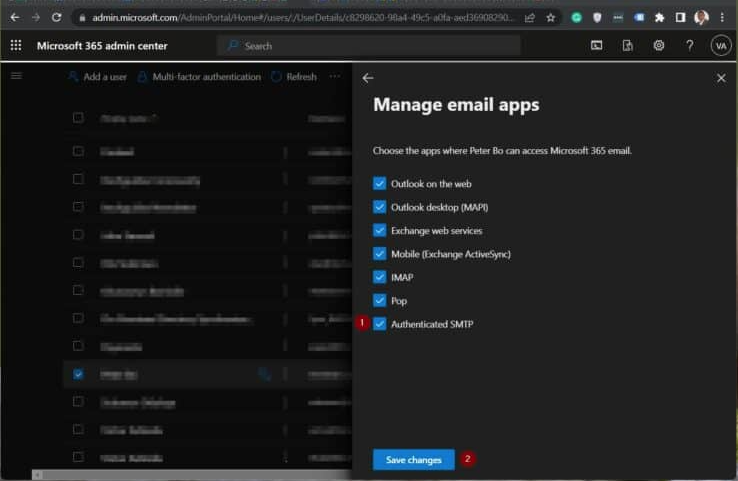Click the browser forward arrow
The height and width of the screenshot is (481, 738).
point(36,17)
